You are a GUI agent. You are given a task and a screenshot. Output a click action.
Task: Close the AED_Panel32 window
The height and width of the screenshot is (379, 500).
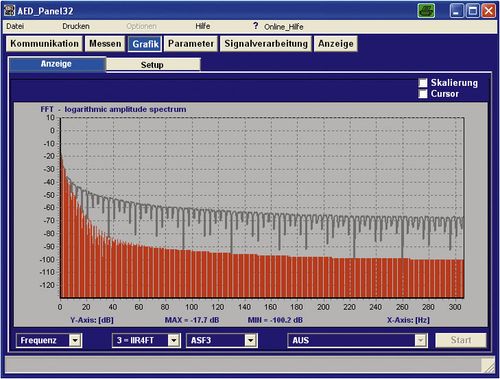point(489,11)
